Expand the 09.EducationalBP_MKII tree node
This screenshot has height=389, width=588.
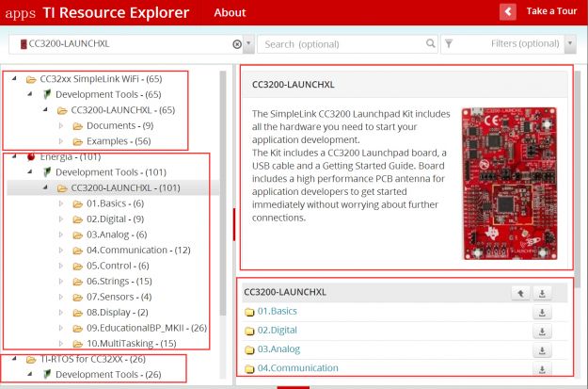point(61,328)
